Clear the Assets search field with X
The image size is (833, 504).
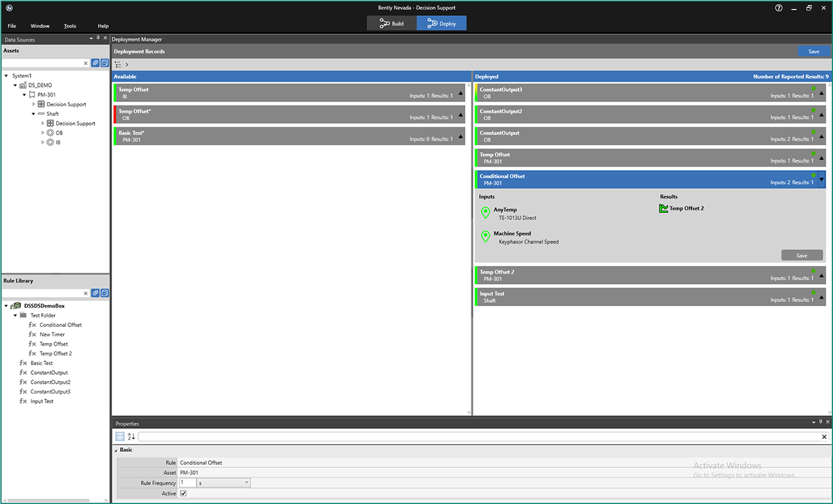coord(86,63)
